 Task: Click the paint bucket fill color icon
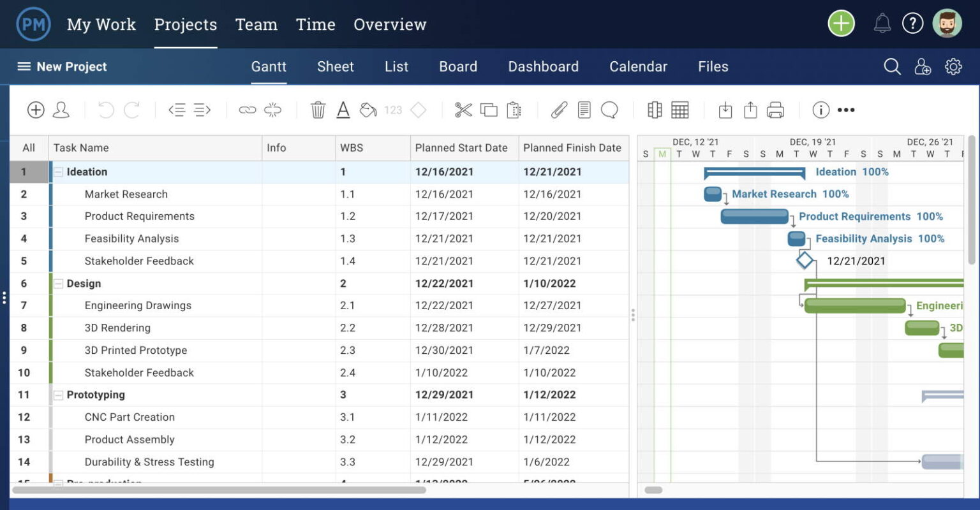[x=368, y=110]
